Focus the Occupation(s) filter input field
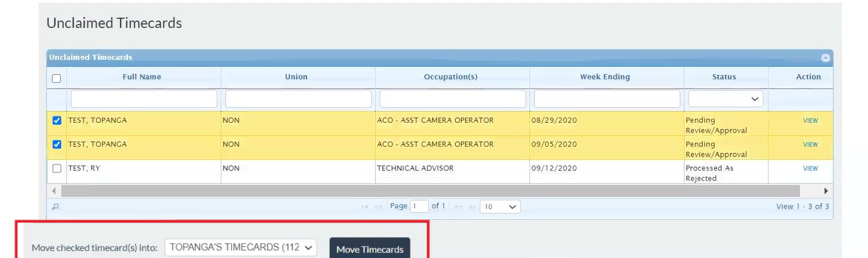 click(x=452, y=99)
